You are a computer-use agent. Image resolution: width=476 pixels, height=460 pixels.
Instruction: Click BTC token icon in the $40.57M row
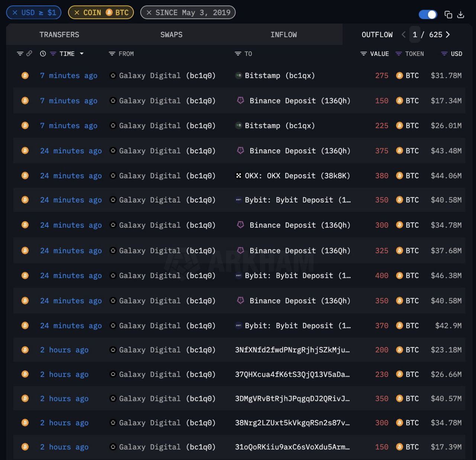coord(399,399)
